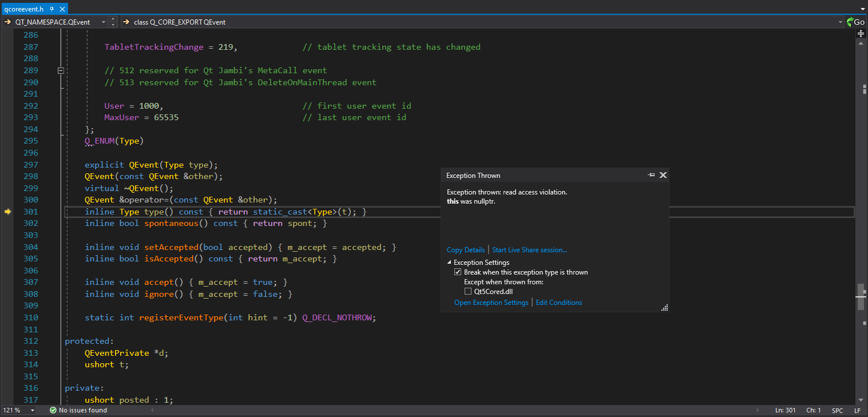This screenshot has height=417, width=868.
Task: Click the vertical scrollbar thumb in editor
Action: tap(861, 297)
